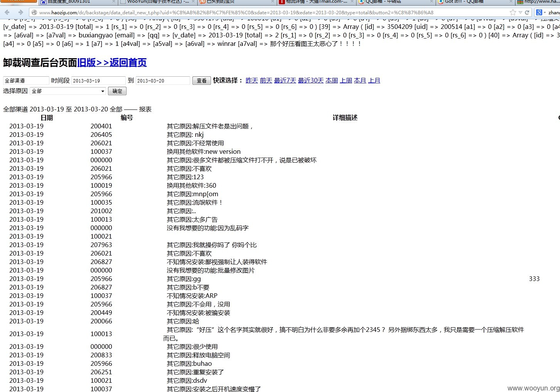560x392 pixels.
Task: Click the ID cell 200066
Action: click(x=101, y=321)
